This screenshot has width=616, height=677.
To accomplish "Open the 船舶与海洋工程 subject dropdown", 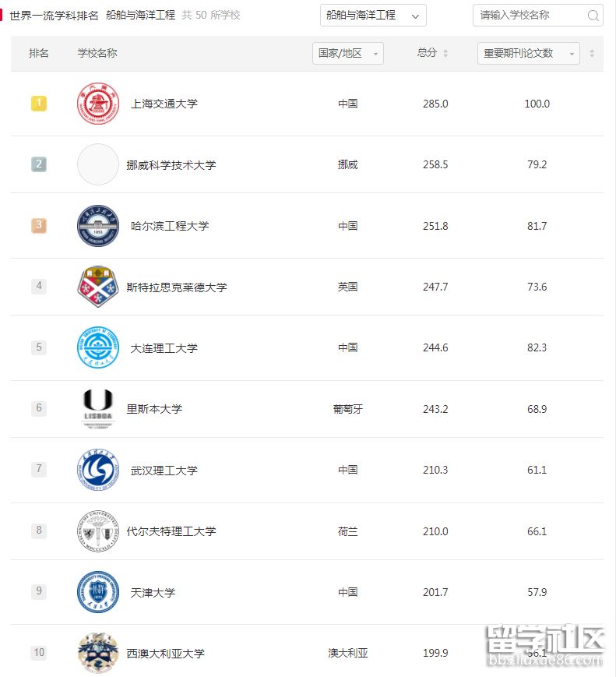I will (373, 16).
